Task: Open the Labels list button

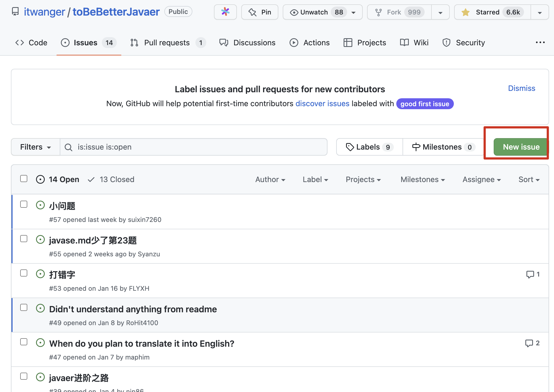Action: click(370, 147)
